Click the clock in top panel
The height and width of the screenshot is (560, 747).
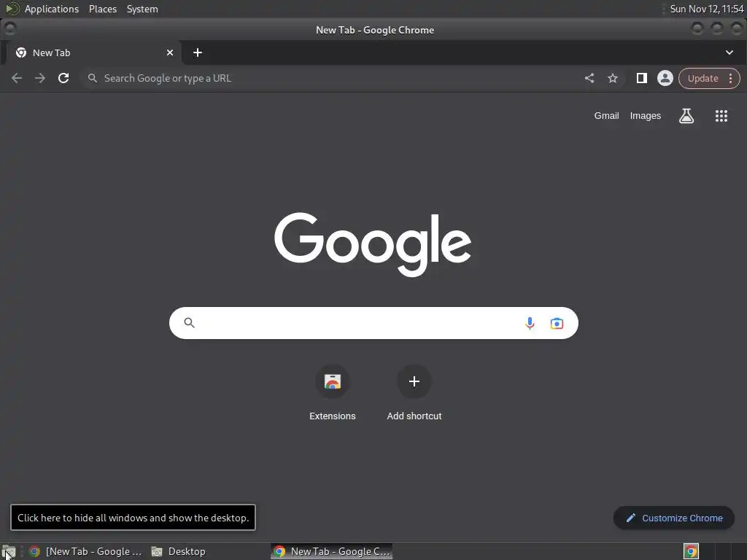click(x=706, y=9)
